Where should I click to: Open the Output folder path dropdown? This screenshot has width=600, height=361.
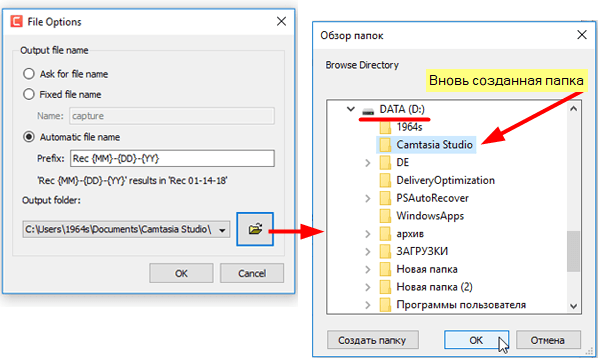(x=222, y=230)
